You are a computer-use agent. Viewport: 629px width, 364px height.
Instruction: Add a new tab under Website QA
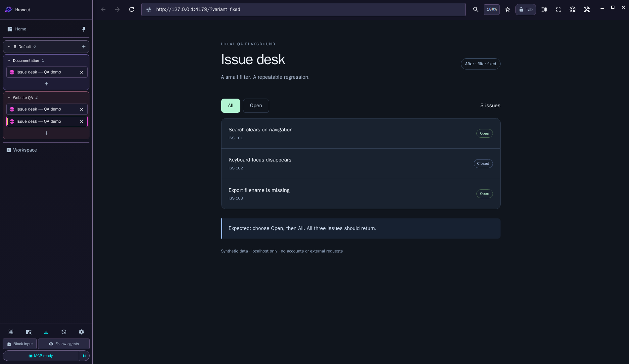[x=46, y=133]
